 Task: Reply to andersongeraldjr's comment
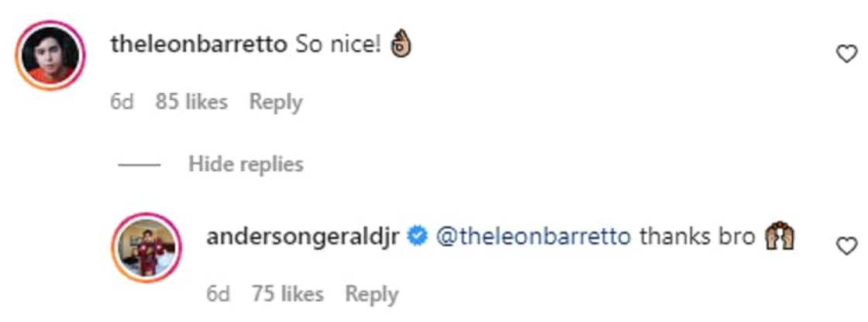pyautogui.click(x=371, y=294)
